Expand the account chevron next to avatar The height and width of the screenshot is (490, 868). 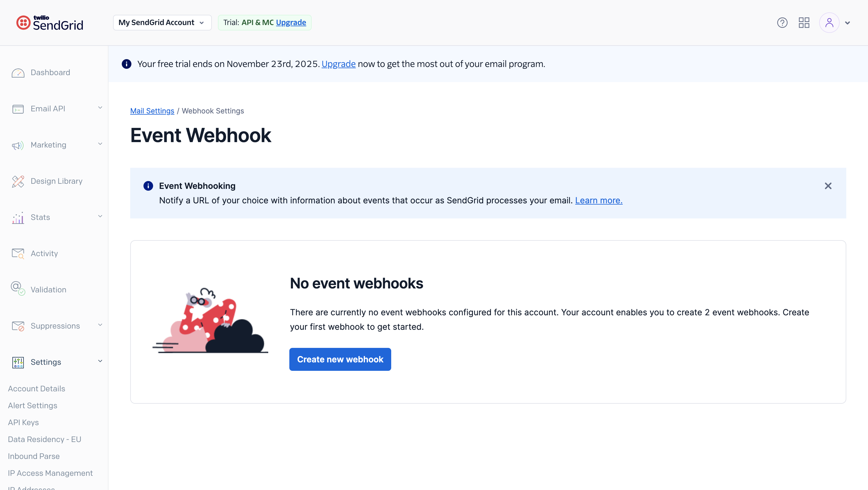coord(848,23)
